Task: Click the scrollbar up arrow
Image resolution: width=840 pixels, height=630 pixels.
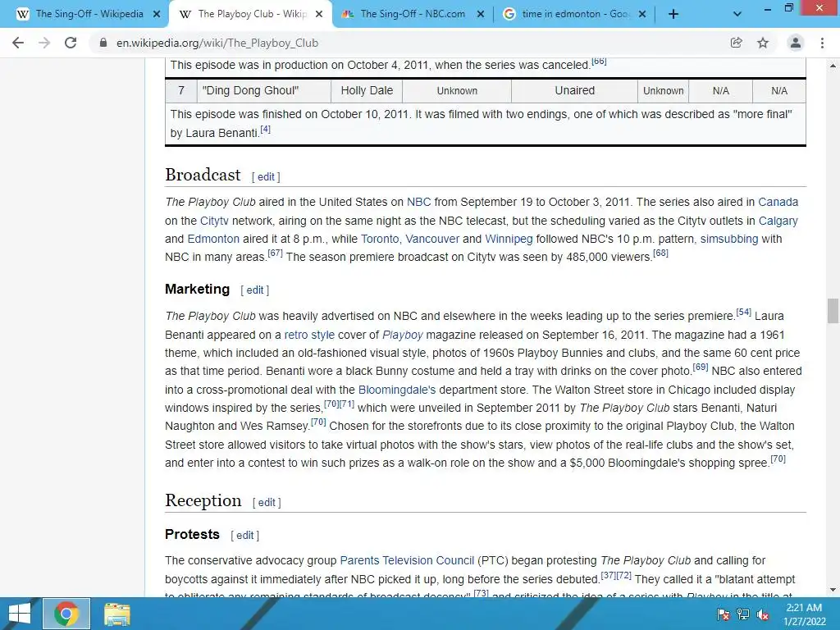Action: 833,66
